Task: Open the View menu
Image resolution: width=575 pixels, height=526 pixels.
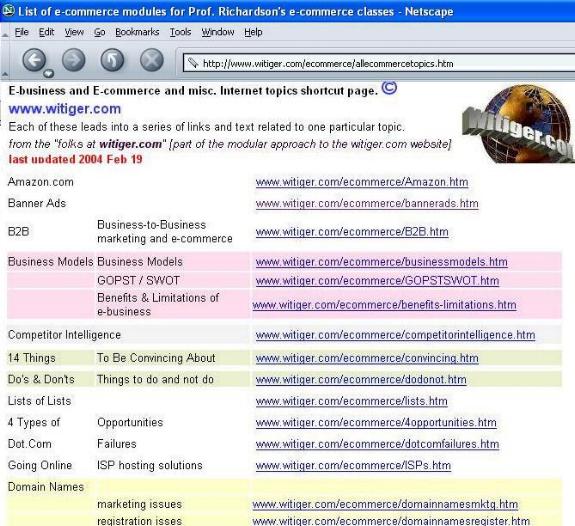Action: point(74,32)
